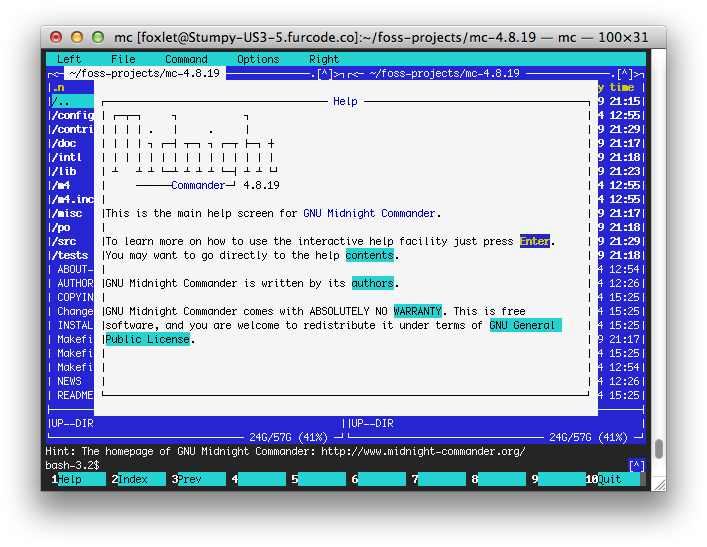Click the GNU Midnight Commander blue title text
Viewport: 707px width, 547px height.
[x=369, y=213]
